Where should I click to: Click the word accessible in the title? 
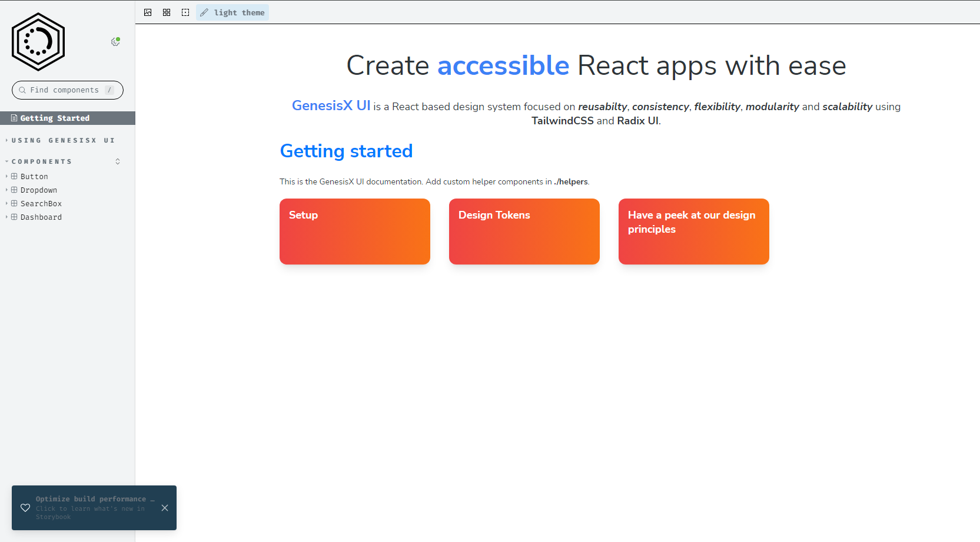point(503,65)
